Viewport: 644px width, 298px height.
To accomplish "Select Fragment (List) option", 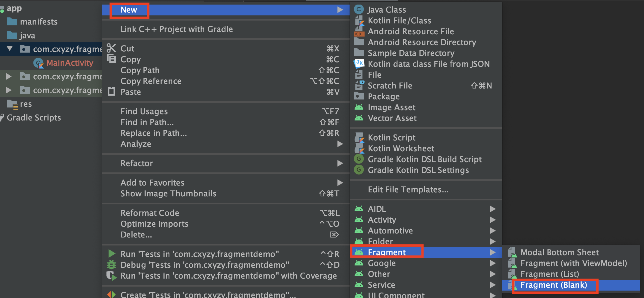I will (571, 274).
